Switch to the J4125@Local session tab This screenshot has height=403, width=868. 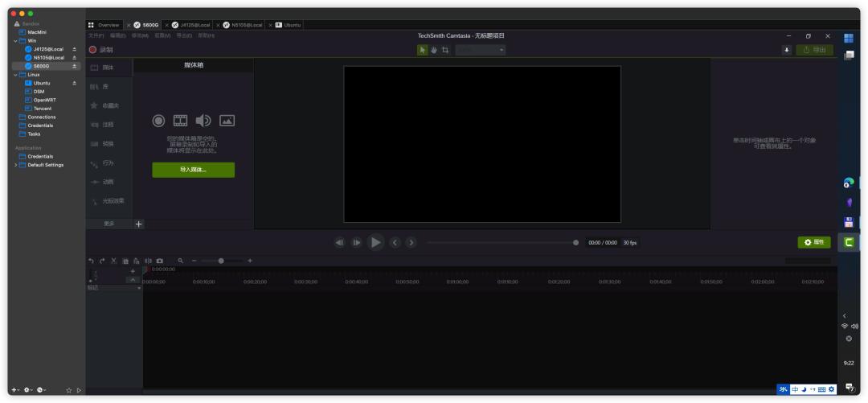click(x=191, y=25)
